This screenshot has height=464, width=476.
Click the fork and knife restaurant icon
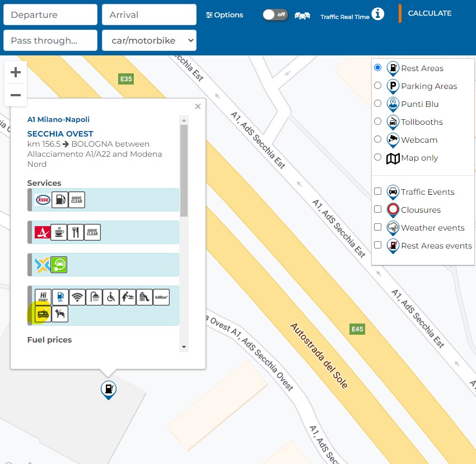click(x=76, y=232)
